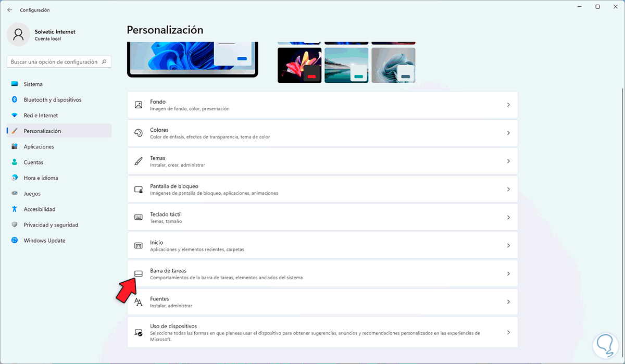The width and height of the screenshot is (625, 364).
Task: Click the Accesibilidad figure icon
Action: [x=14, y=209]
